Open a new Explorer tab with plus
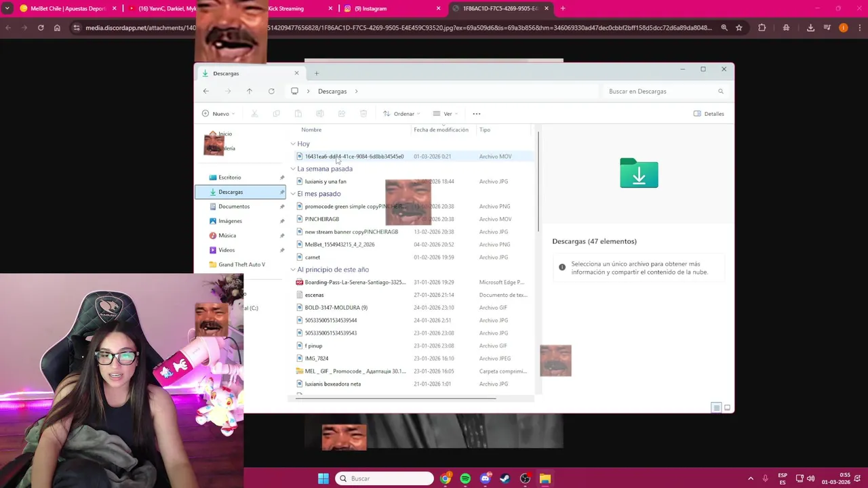Image resolution: width=868 pixels, height=488 pixels. (x=316, y=73)
